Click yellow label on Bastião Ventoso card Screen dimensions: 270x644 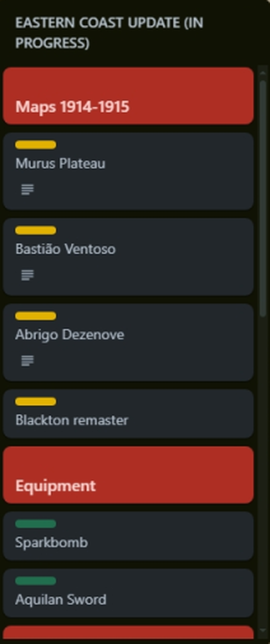(36, 230)
